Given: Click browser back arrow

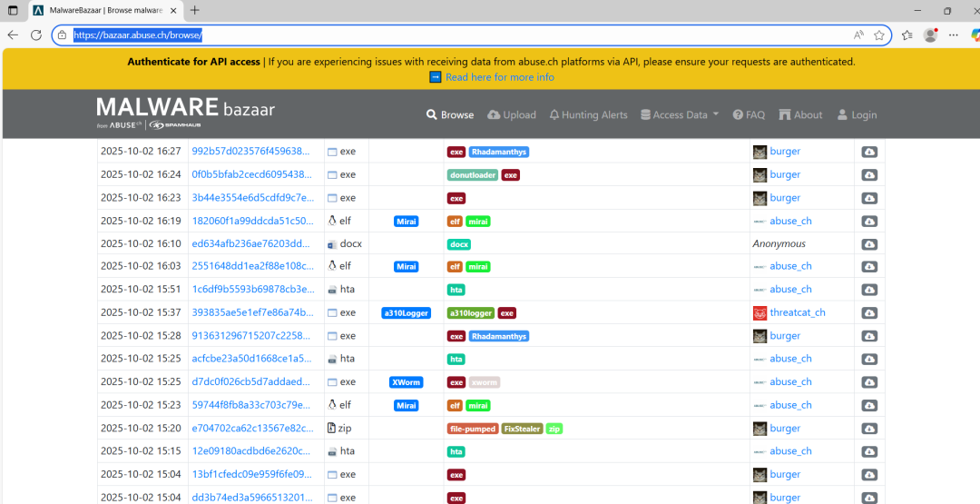Looking at the screenshot, I should point(13,35).
